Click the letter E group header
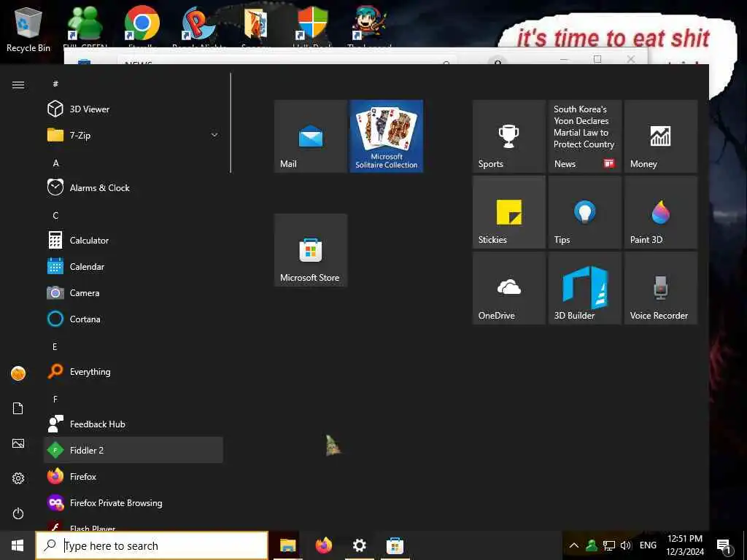 click(55, 346)
